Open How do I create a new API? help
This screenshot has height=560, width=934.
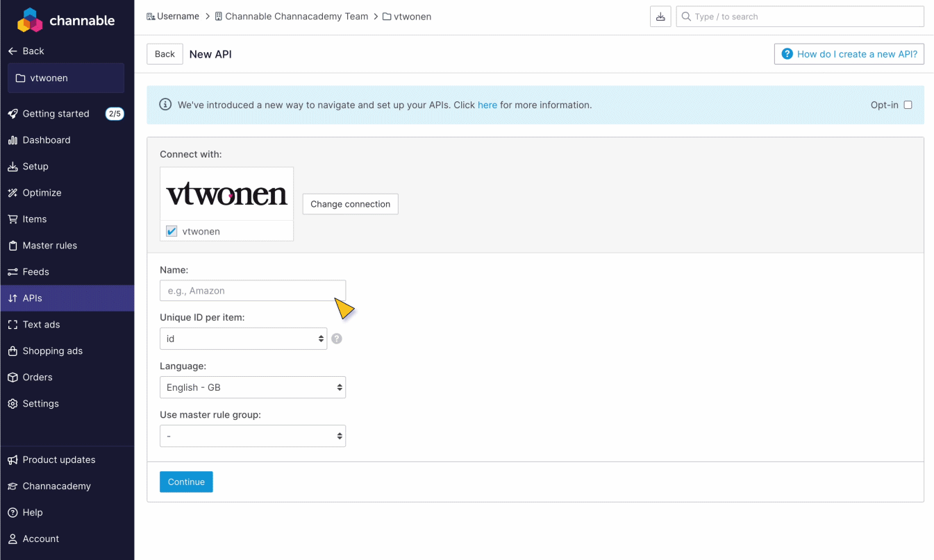849,54
